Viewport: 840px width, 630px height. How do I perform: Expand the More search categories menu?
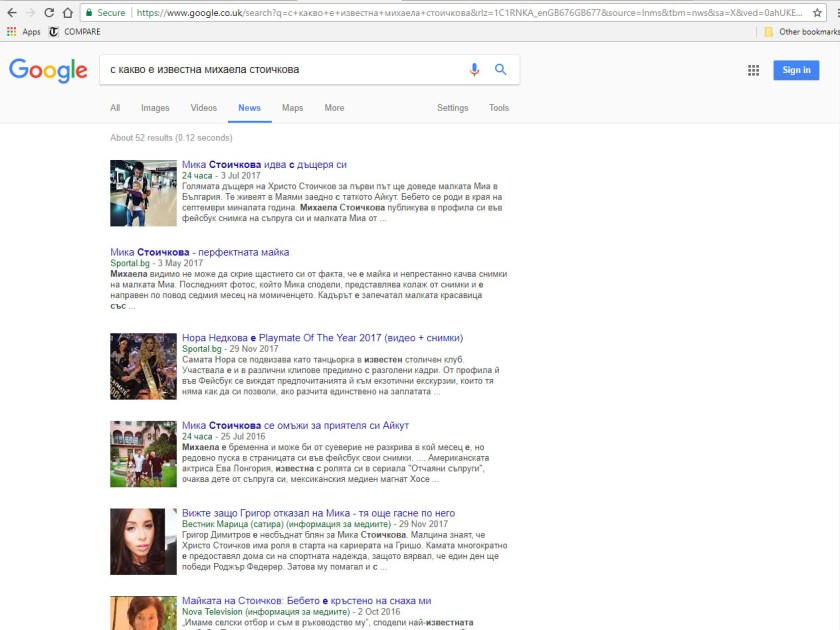click(334, 108)
